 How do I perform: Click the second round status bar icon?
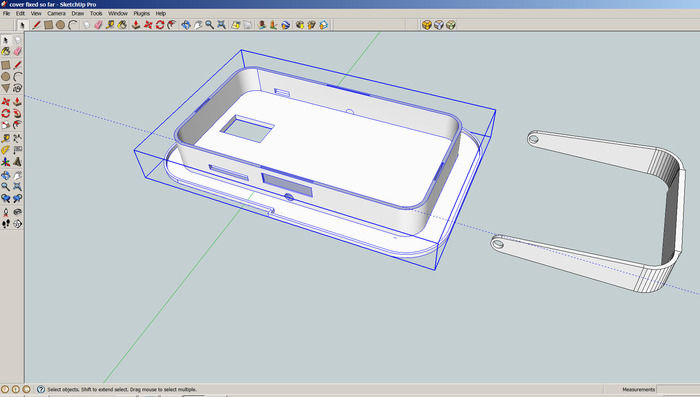(x=16, y=389)
